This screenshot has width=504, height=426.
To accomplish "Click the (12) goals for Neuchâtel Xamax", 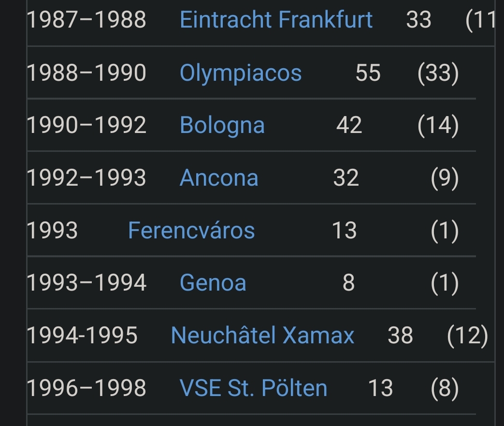I will pyautogui.click(x=467, y=335).
